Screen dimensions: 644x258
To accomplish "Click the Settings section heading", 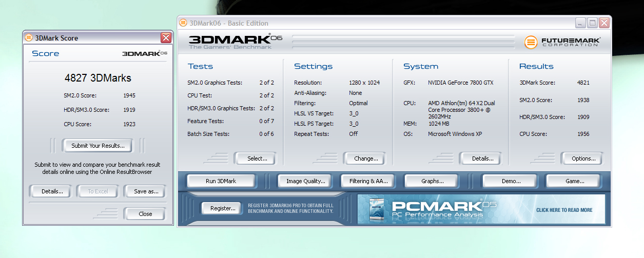I will pyautogui.click(x=313, y=66).
